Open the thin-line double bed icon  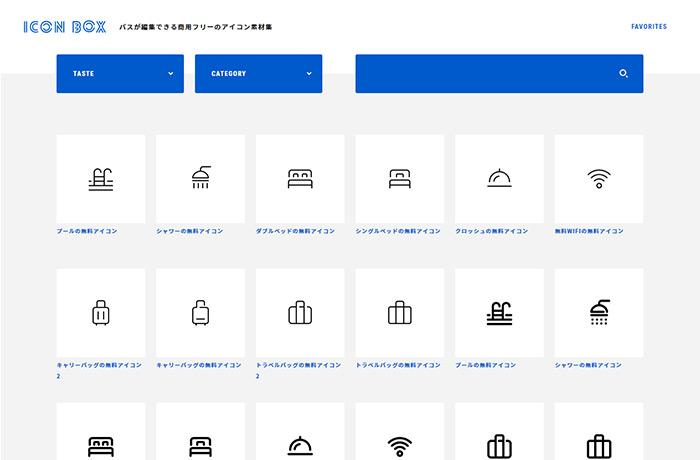click(300, 179)
